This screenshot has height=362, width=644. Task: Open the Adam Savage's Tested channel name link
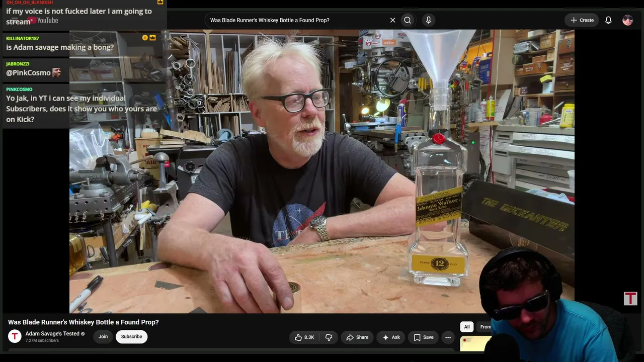[52, 334]
